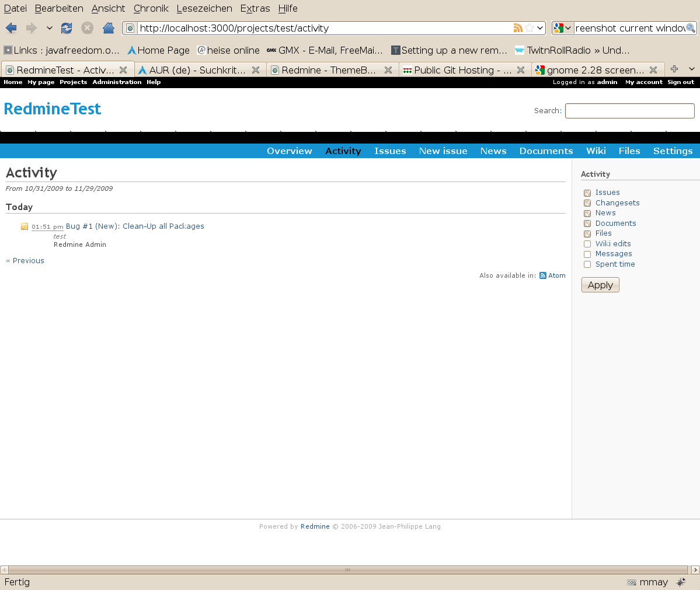Viewport: 700px width, 590px height.
Task: Click the RSS feed icon in address bar
Action: pyautogui.click(x=518, y=28)
